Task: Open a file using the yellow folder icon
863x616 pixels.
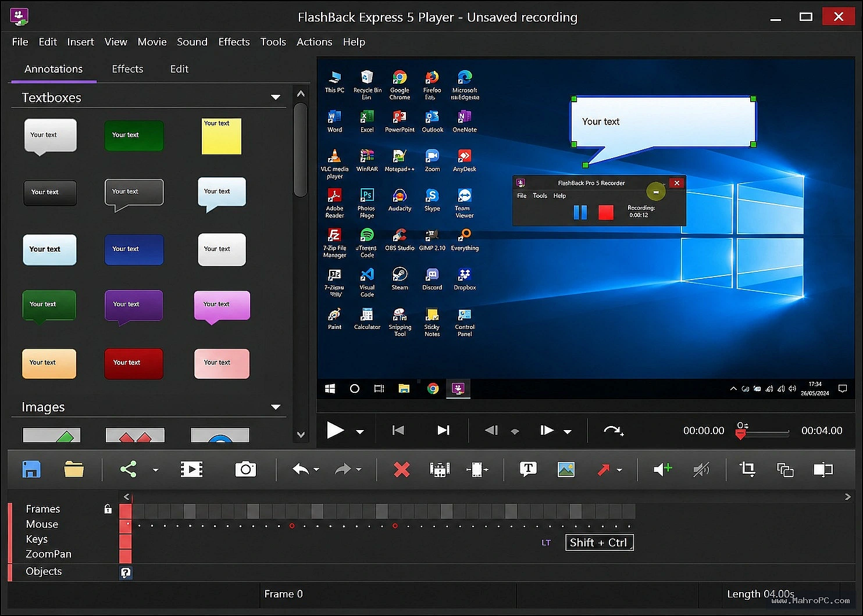Action: (x=74, y=469)
